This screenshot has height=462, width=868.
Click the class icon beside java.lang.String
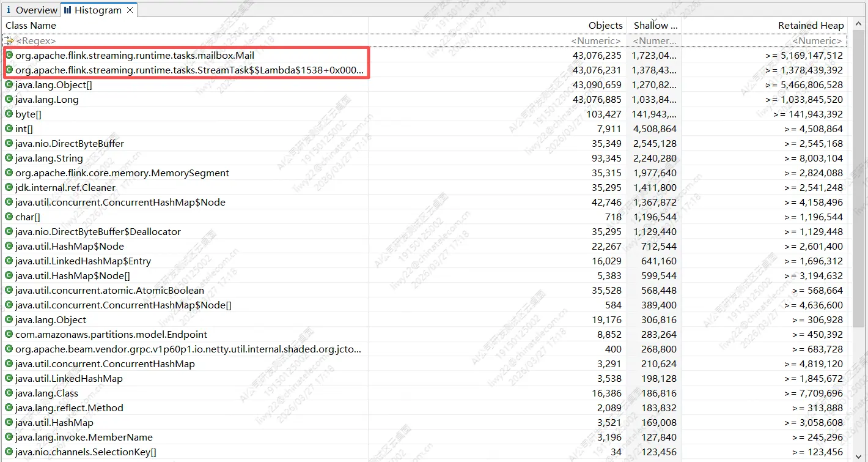(x=9, y=158)
